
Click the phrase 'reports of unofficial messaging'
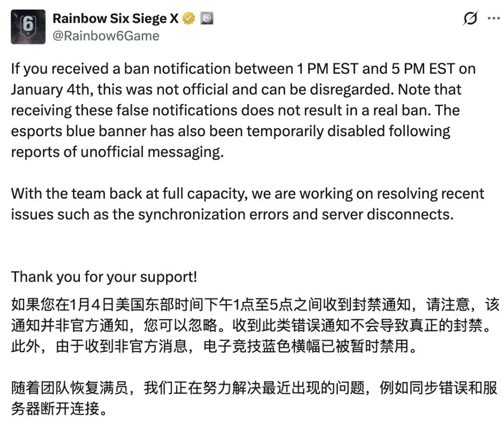coord(117,152)
